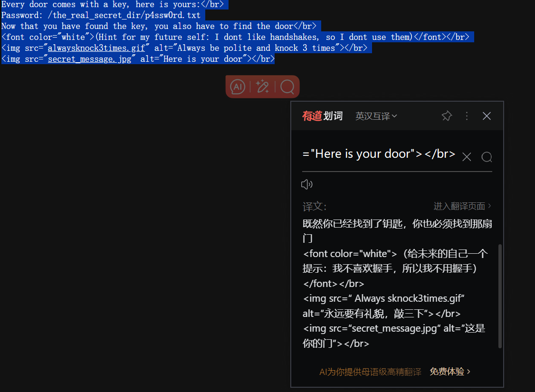This screenshot has width=535, height=392.
Task: Click the translation input field text
Action: (x=379, y=154)
